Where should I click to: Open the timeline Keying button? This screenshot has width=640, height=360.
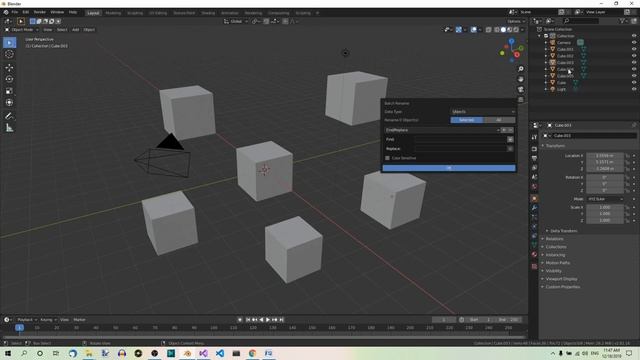[x=48, y=320]
